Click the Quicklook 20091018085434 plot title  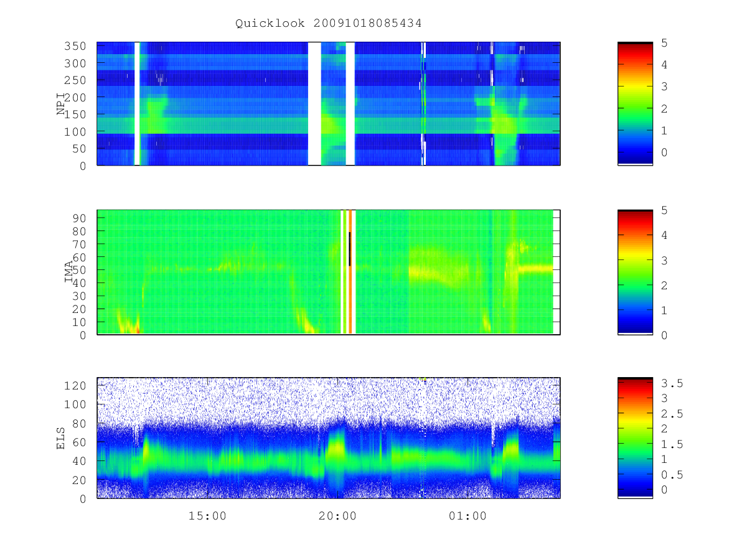click(x=329, y=24)
